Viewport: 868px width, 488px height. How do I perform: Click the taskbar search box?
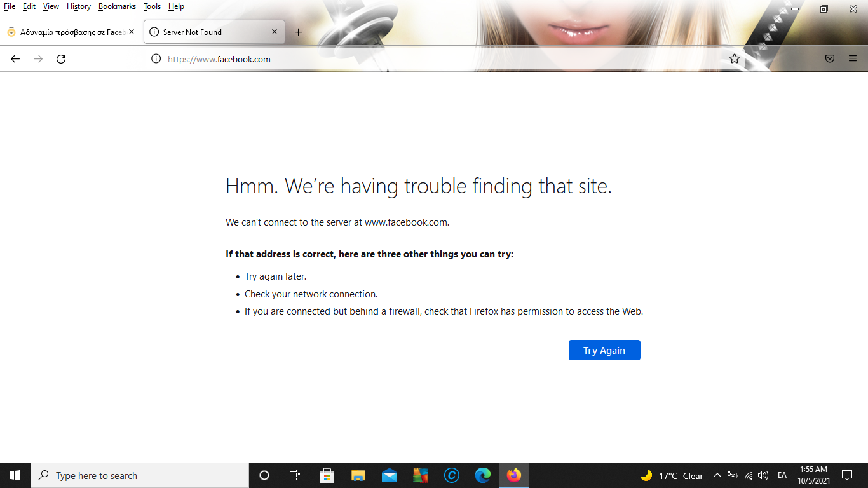(x=140, y=475)
